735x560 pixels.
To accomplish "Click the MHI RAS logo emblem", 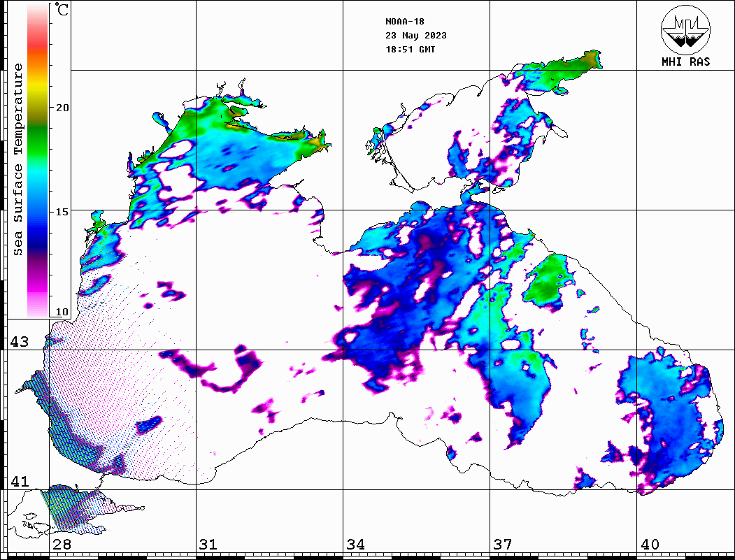I will pyautogui.click(x=685, y=29).
